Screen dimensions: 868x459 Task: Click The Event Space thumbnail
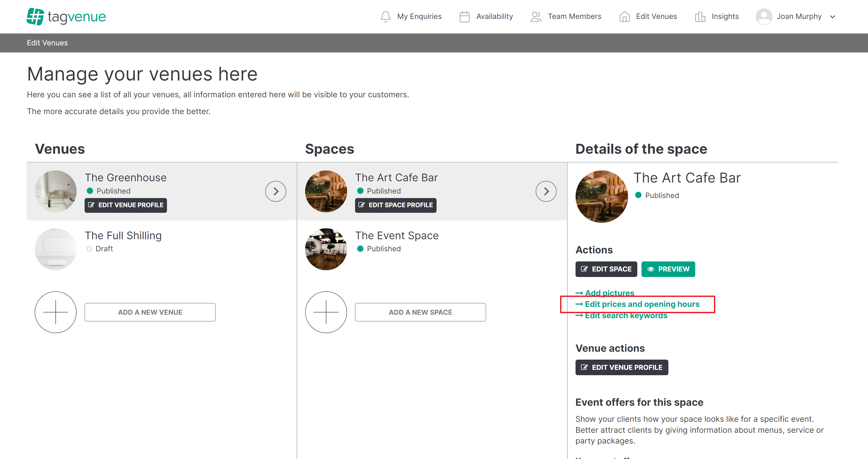pyautogui.click(x=326, y=249)
